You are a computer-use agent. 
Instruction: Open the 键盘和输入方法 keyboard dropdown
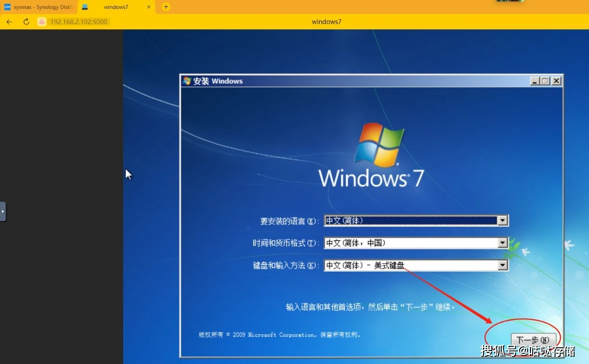coord(503,265)
